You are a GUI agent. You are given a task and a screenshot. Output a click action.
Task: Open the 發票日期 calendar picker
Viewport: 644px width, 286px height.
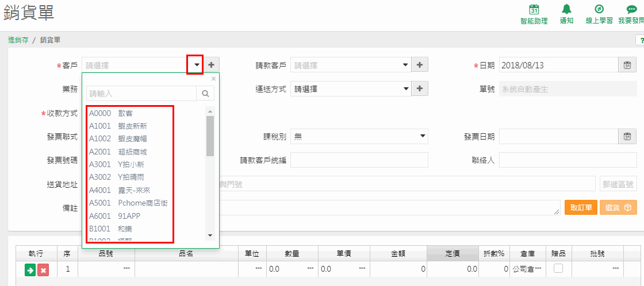627,137
